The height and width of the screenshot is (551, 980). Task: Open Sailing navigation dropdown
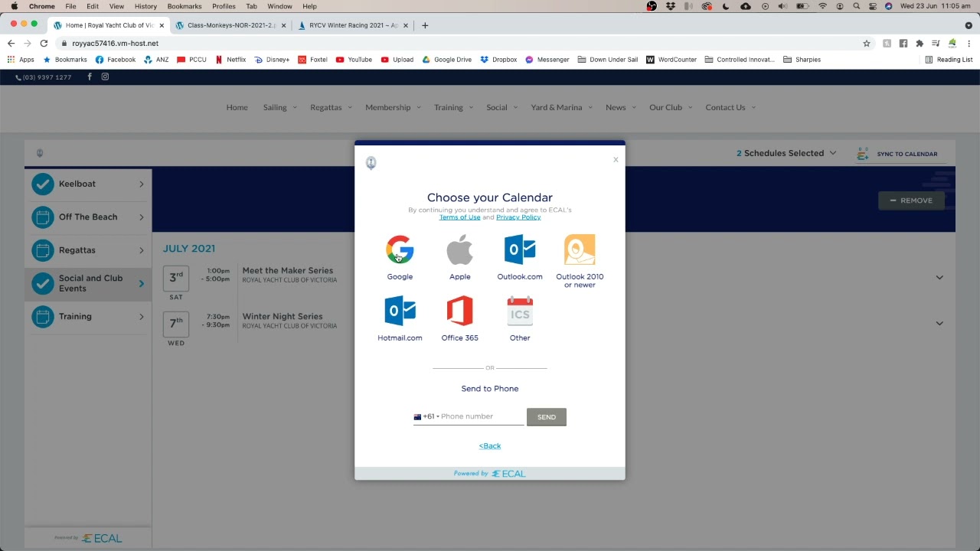pos(279,107)
